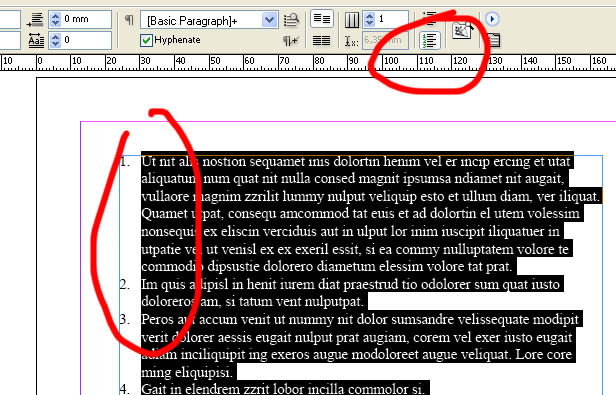The image size is (616, 395).
Task: Select Align to Baseline Grid icon
Action: (321, 40)
